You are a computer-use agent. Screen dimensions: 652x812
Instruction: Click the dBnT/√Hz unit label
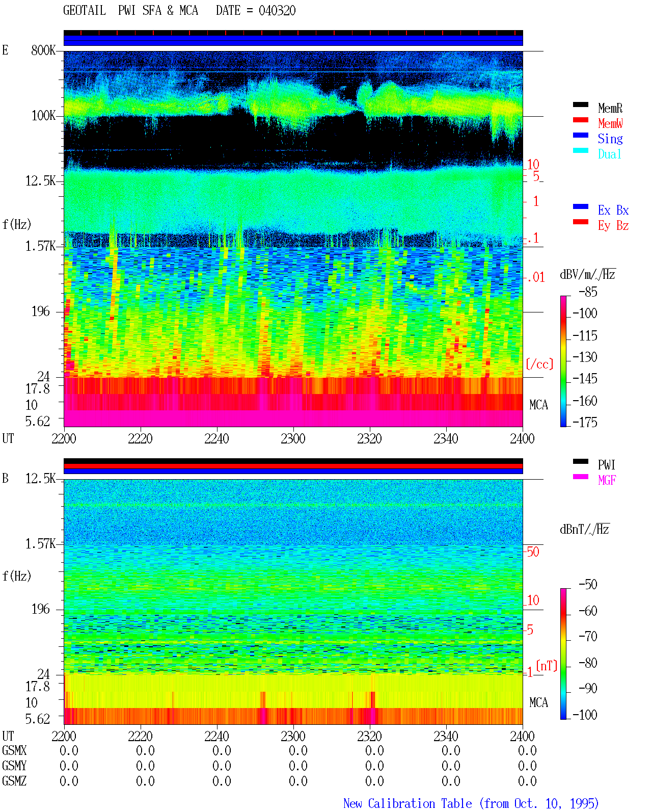click(585, 529)
